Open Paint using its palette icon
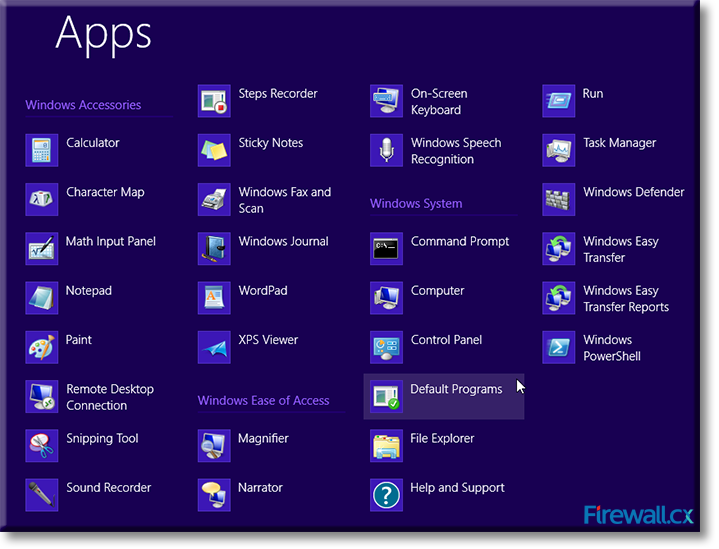The width and height of the screenshot is (719, 549). point(42,347)
